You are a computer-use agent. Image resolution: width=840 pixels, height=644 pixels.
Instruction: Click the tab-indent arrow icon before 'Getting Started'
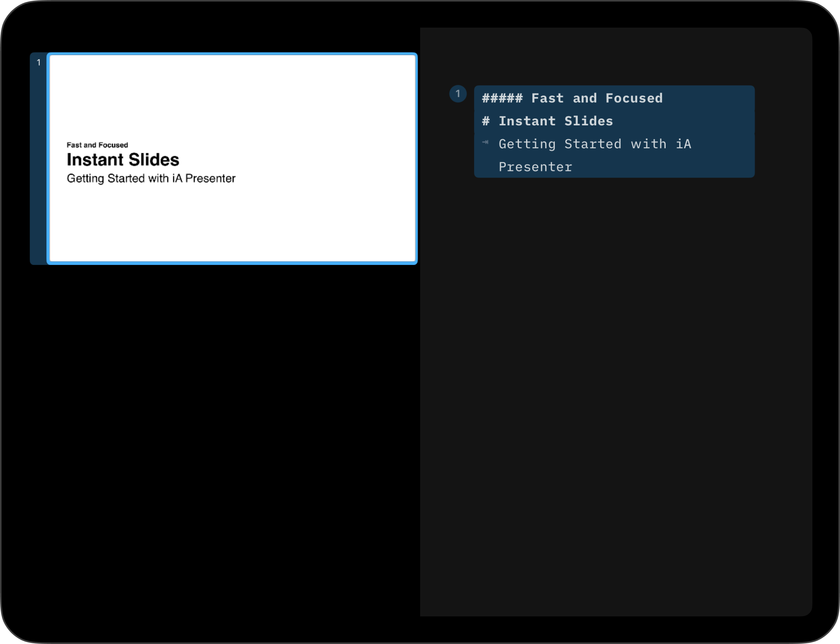coord(485,142)
